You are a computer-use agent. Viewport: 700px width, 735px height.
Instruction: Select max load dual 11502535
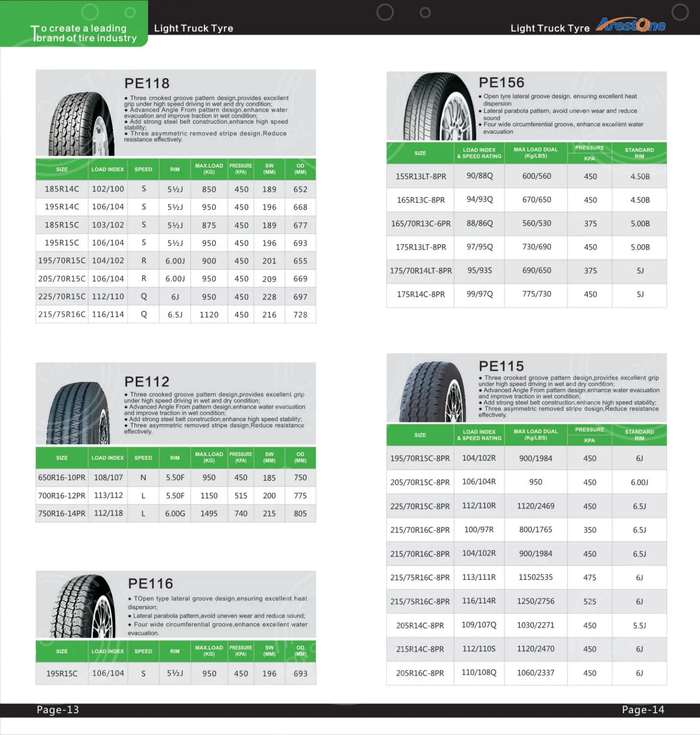(x=536, y=577)
